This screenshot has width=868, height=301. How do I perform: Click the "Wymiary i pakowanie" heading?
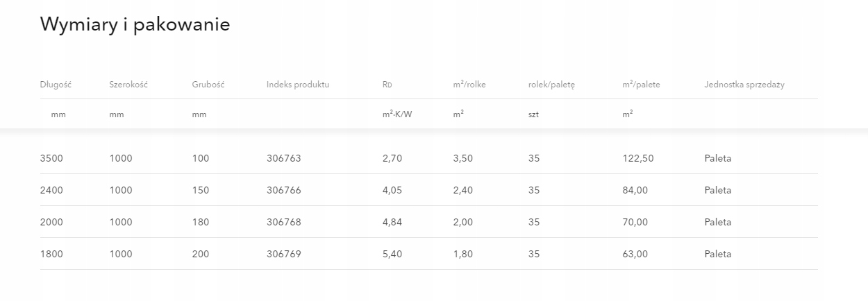click(x=135, y=25)
